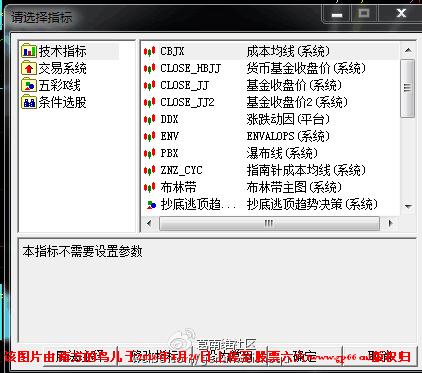422x373 pixels.
Task: Click description 货币基金收盘价(系统)
Action: point(306,68)
